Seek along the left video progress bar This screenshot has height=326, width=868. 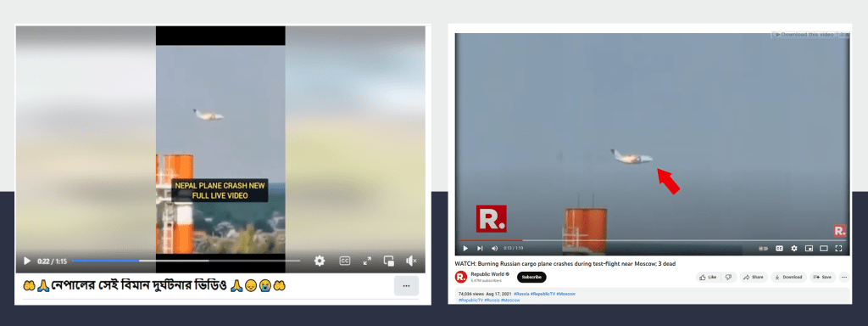pos(186,261)
